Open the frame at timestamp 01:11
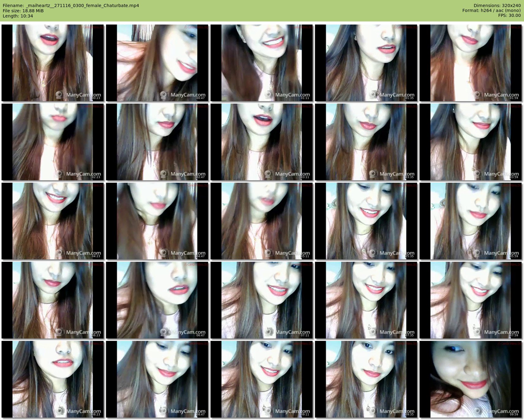 pyautogui.click(x=262, y=63)
